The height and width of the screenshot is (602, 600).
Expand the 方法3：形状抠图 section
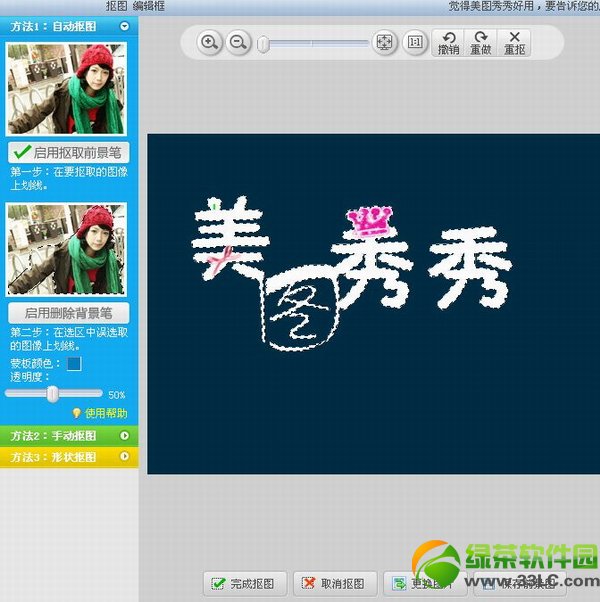click(x=124, y=456)
